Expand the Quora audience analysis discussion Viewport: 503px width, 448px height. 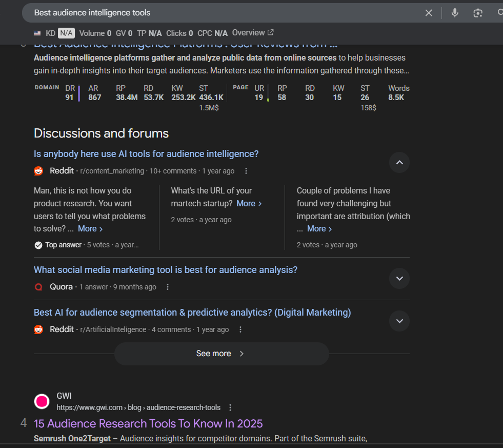[399, 279]
